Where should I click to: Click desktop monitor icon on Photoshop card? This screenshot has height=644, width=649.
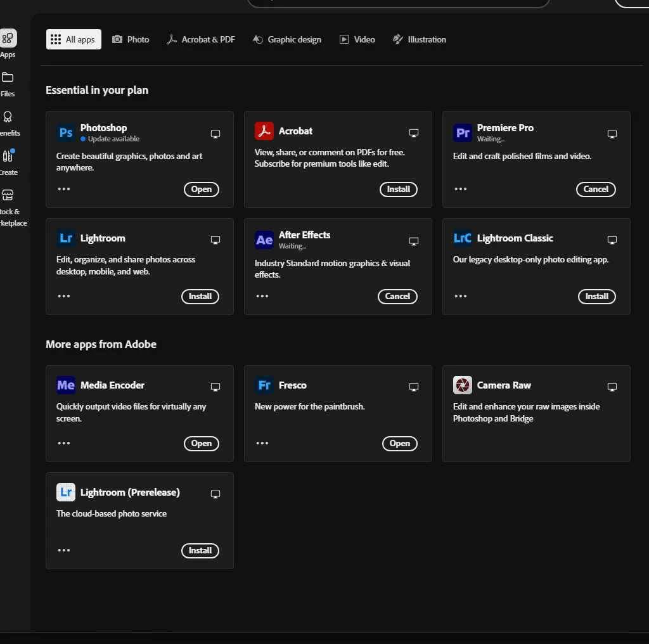[215, 134]
